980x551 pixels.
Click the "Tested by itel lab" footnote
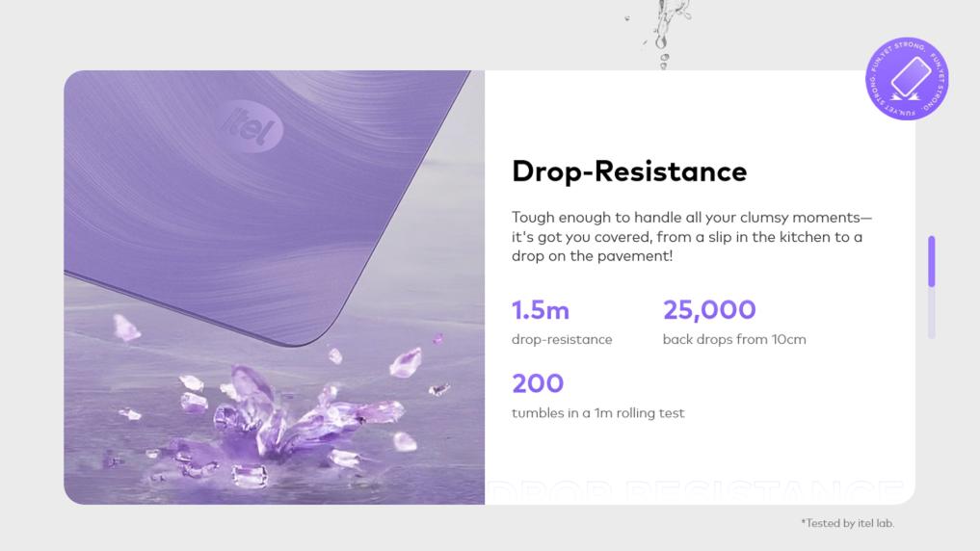coord(847,523)
